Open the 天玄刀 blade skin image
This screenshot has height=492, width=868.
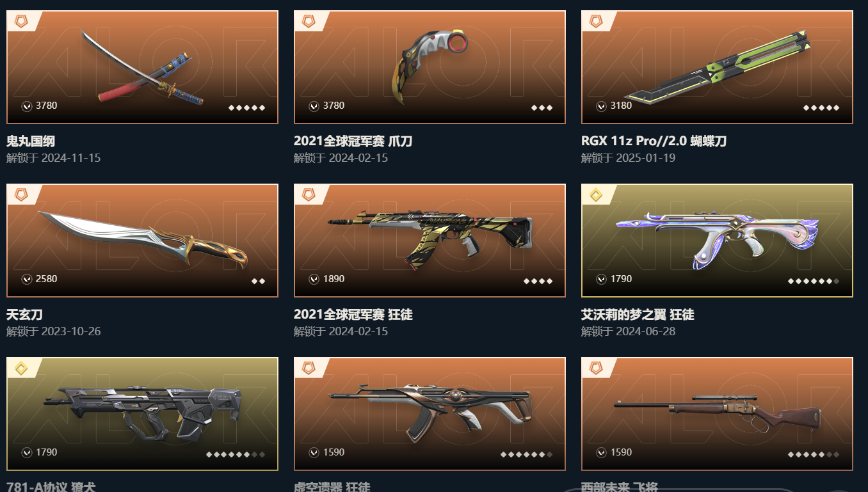click(142, 241)
